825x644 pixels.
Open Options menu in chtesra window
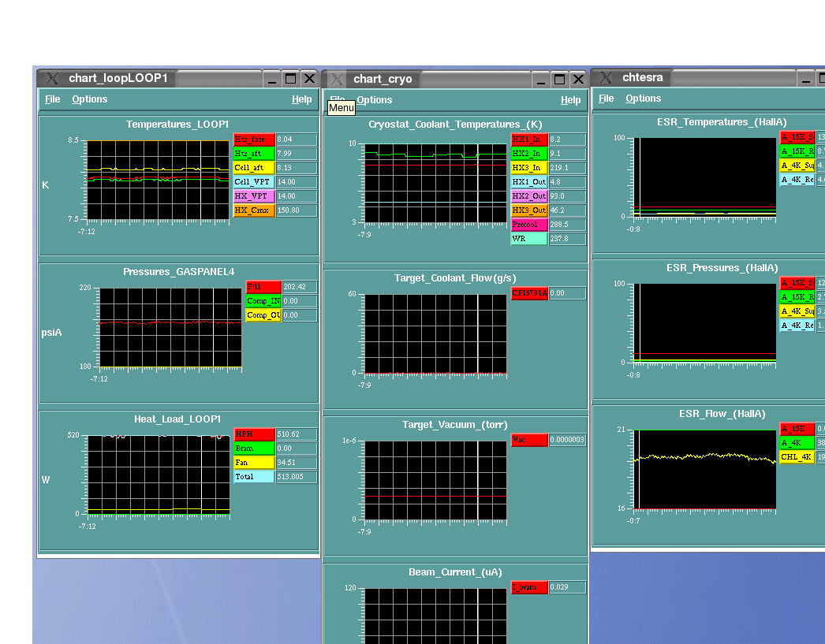643,99
